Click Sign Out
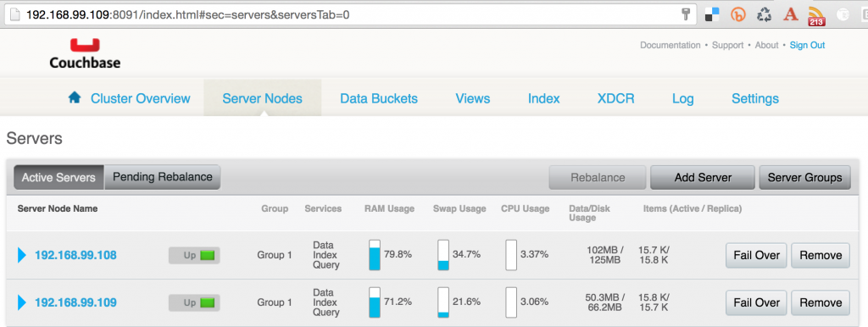868x327 pixels. (x=807, y=46)
